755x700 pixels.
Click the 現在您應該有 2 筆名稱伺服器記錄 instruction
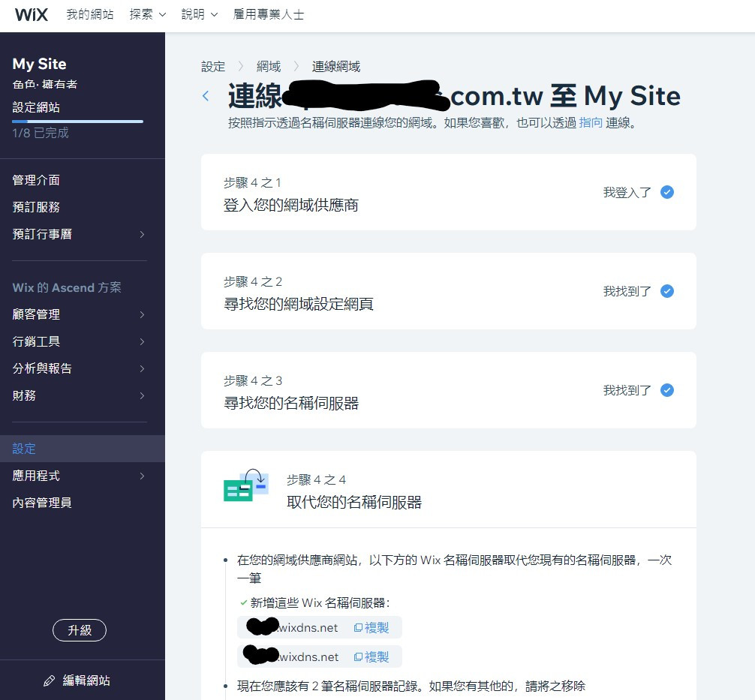tap(411, 686)
